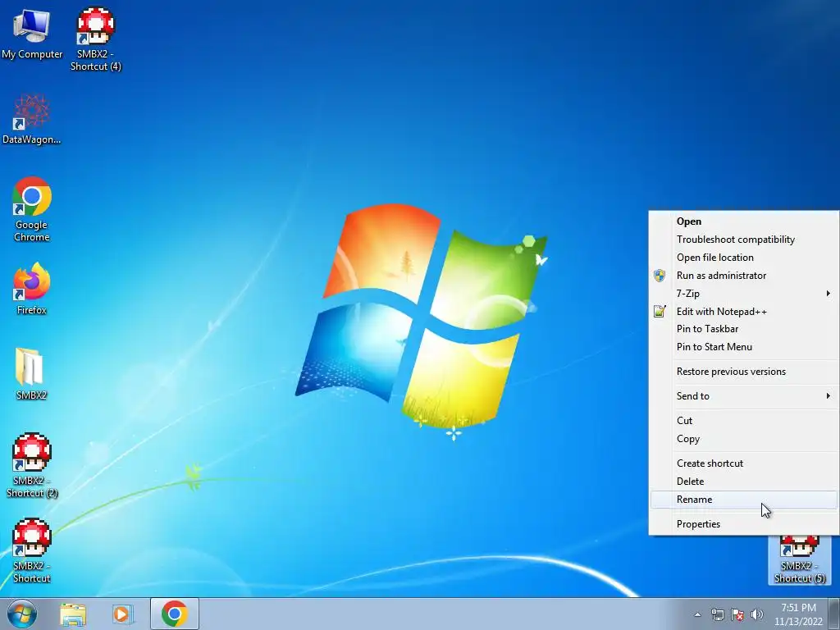Choose Pin to Start Menu
Viewport: 840px width, 630px height.
click(x=744, y=347)
